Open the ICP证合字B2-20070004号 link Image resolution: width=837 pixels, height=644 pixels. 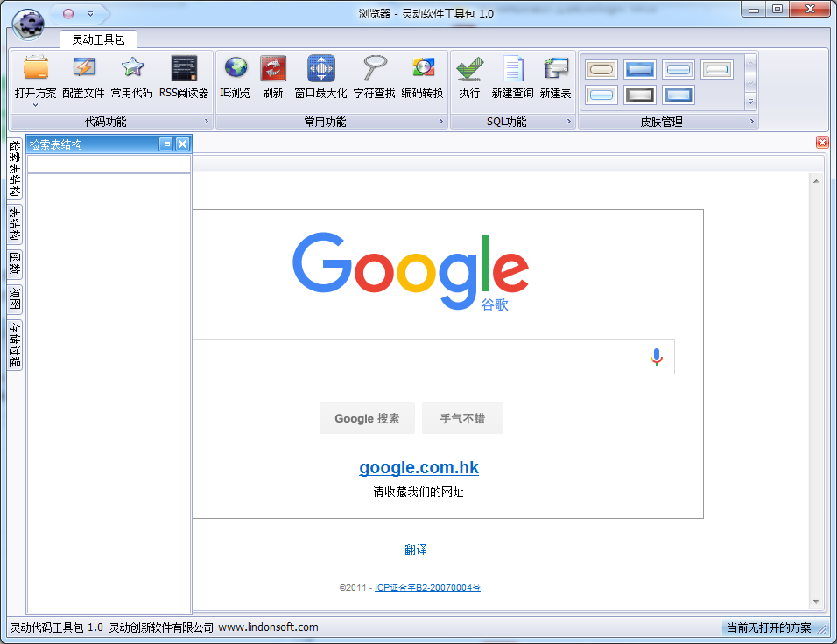tap(427, 587)
